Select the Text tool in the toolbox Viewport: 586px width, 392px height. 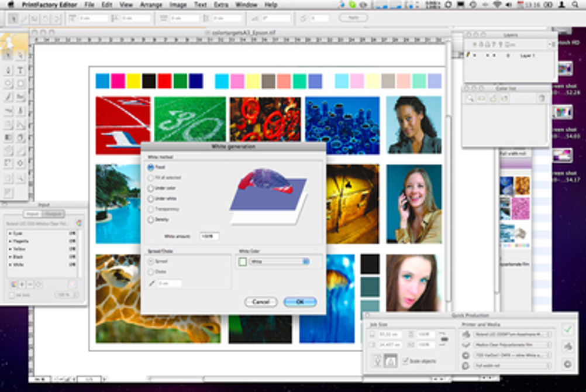pos(20,70)
